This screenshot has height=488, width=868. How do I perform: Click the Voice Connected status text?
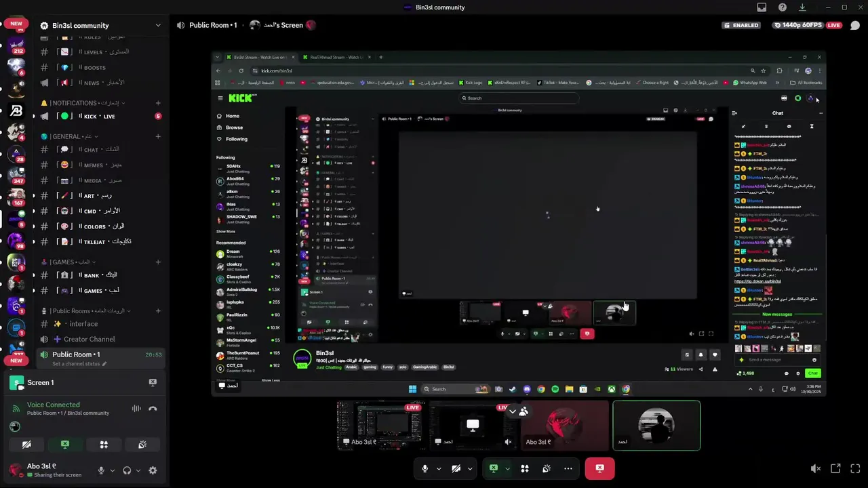(54, 405)
